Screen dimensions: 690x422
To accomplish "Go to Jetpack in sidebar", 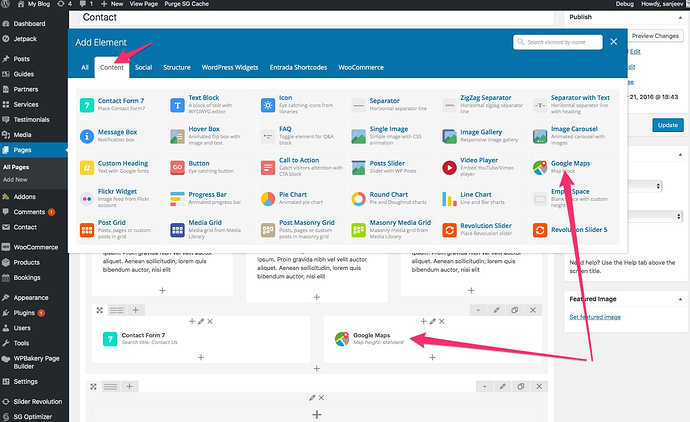I will point(25,39).
